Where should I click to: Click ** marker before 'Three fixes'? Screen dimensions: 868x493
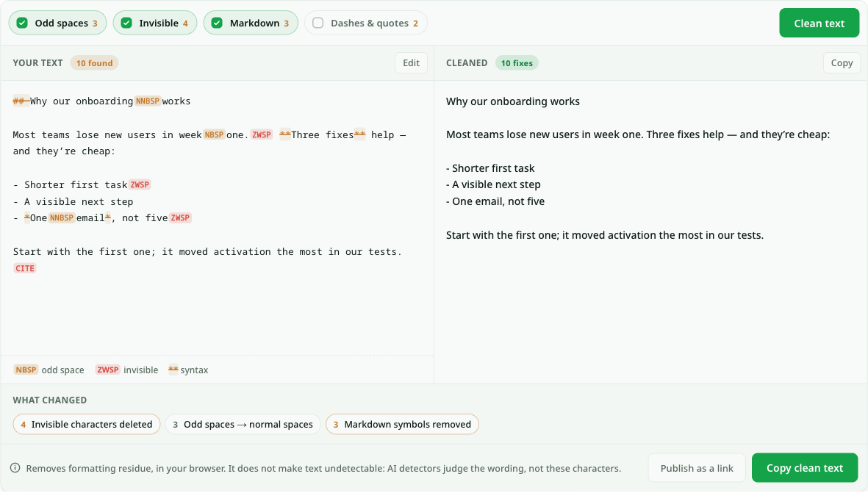click(285, 134)
